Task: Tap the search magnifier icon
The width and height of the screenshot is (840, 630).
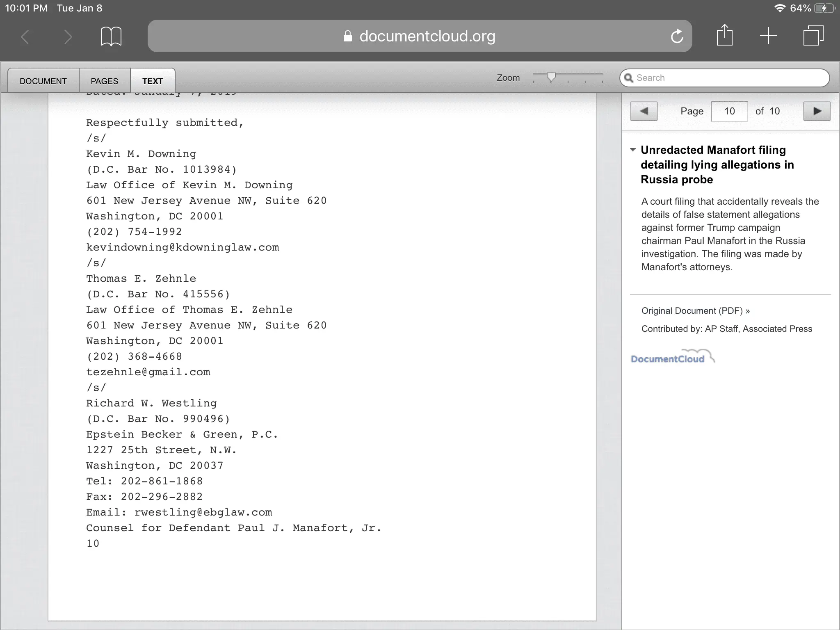Action: pyautogui.click(x=629, y=78)
